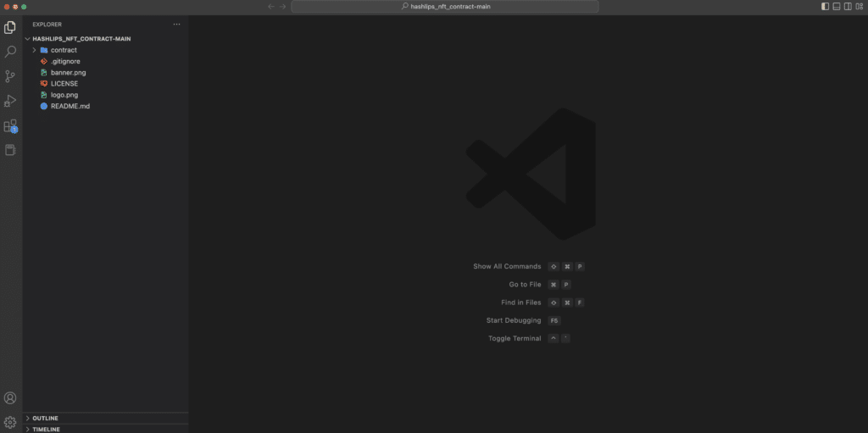Click the Go to File hint
This screenshot has height=433, width=868.
click(526, 285)
